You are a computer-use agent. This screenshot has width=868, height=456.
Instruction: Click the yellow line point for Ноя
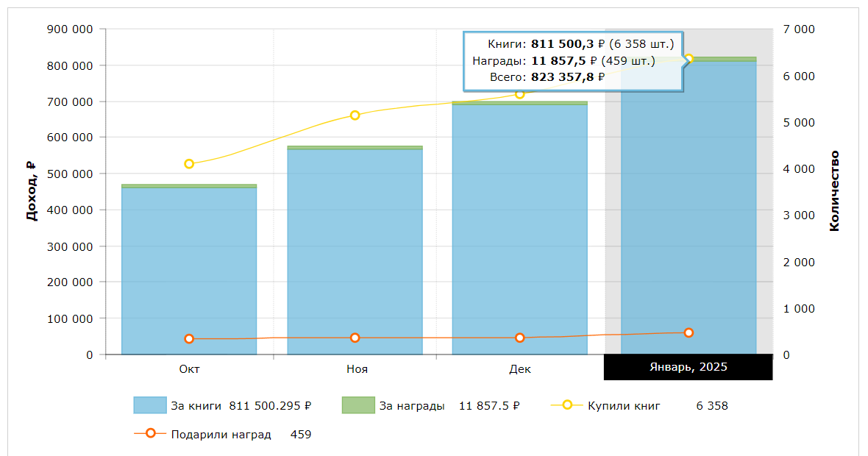tap(355, 115)
